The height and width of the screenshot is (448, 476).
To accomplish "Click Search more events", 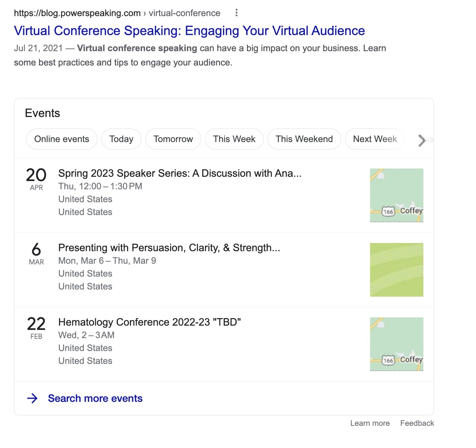I will pyautogui.click(x=95, y=398).
